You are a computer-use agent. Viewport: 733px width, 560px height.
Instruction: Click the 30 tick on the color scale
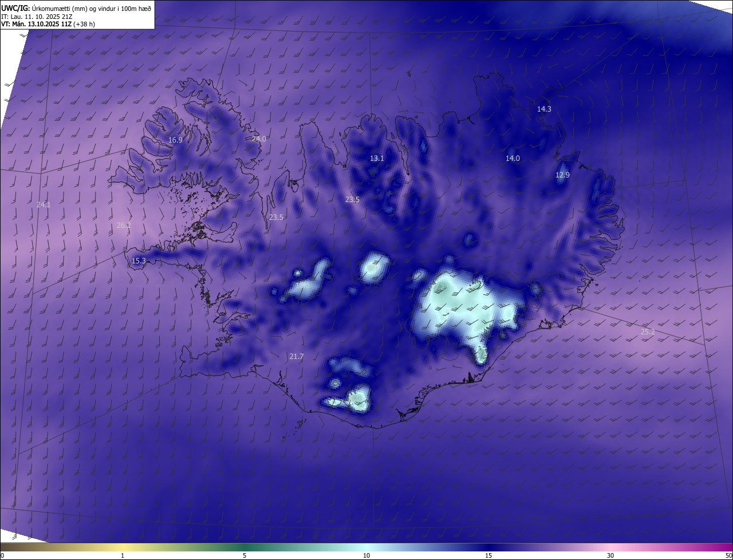click(x=610, y=556)
